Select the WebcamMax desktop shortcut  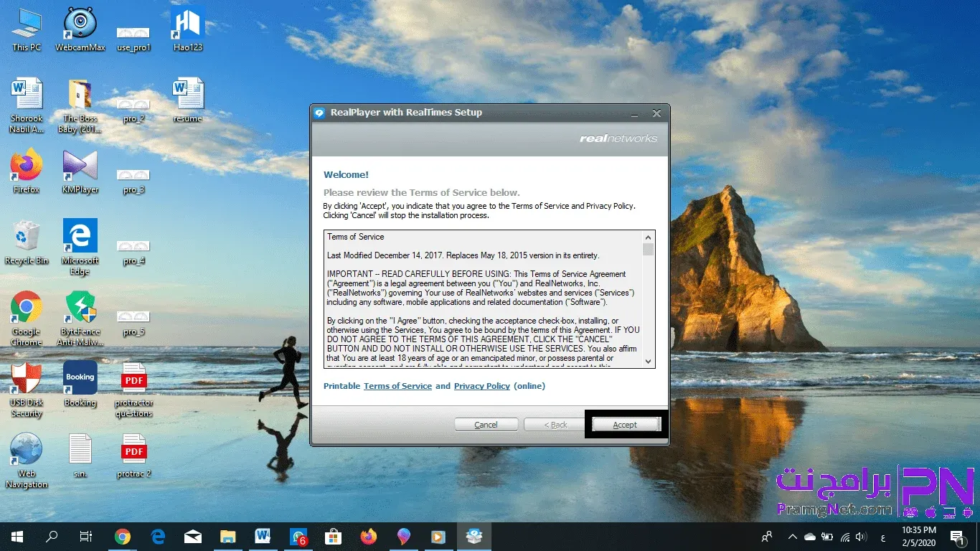coord(80,30)
